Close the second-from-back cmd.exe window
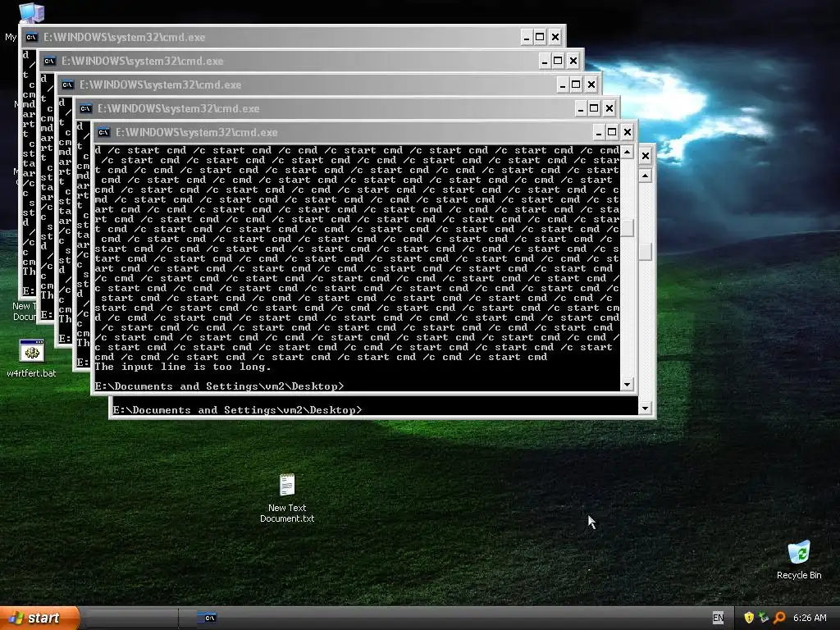 573,61
